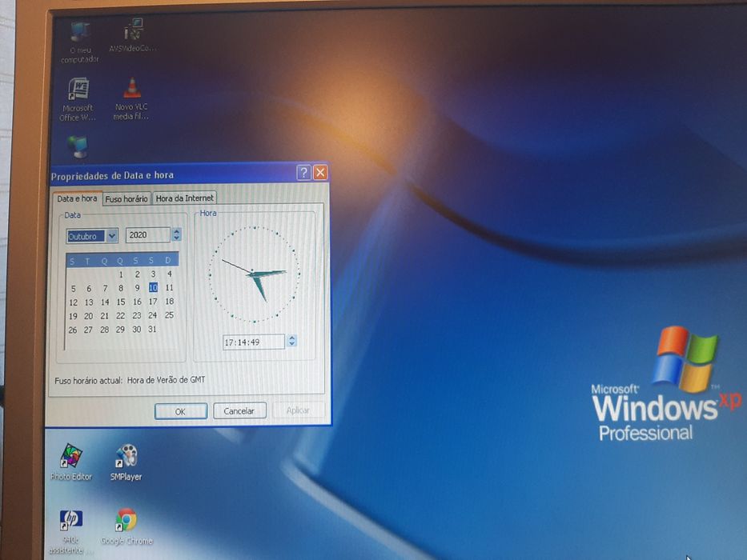Viewport: 747px width, 560px height.
Task: Switch to the Hora da Internet tab
Action: pyautogui.click(x=184, y=198)
